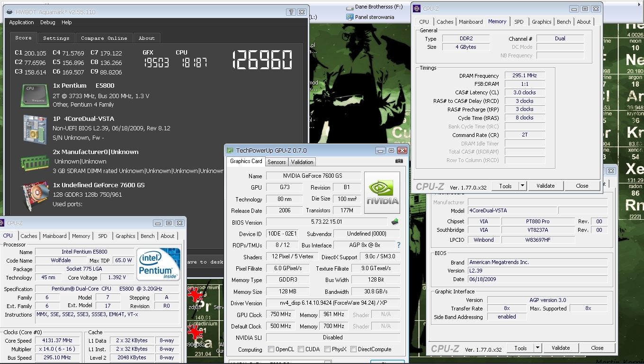Click the GPU Clock value 750 MHz in GPU-Z
Viewport: 644px width, 364px height.
280,315
